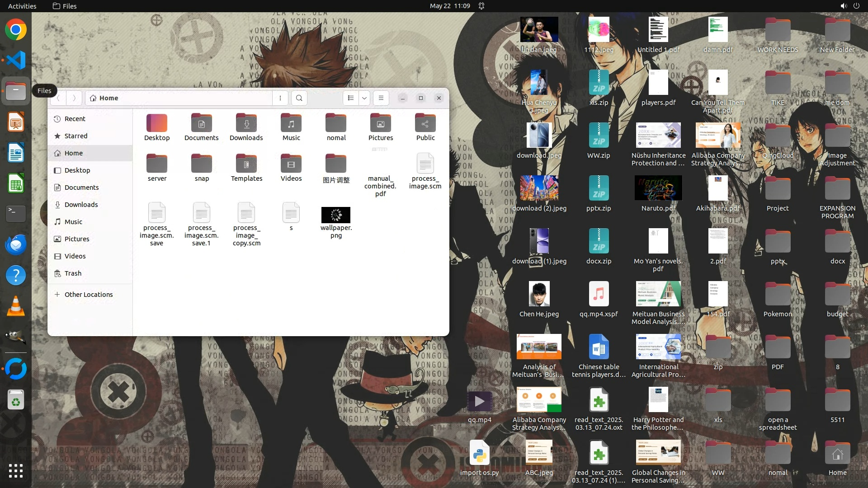Open the path bar three-dot menu
Image resolution: width=868 pixels, height=488 pixels.
pyautogui.click(x=280, y=98)
